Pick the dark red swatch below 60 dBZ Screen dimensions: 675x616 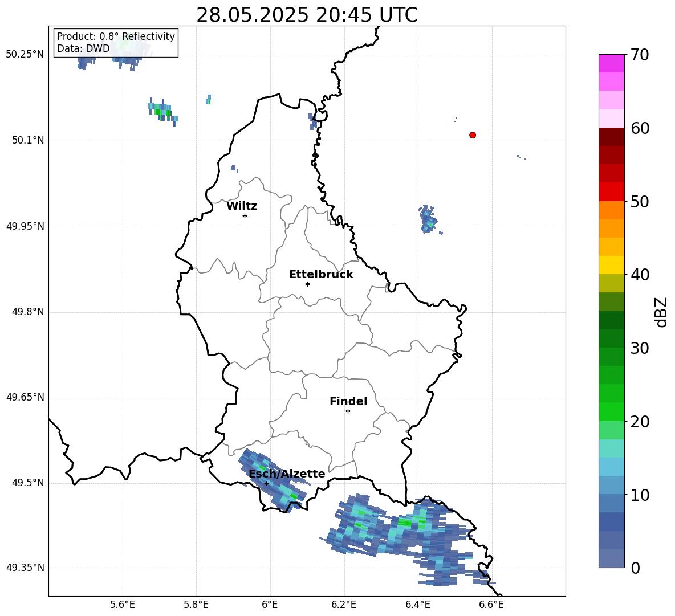click(611, 137)
